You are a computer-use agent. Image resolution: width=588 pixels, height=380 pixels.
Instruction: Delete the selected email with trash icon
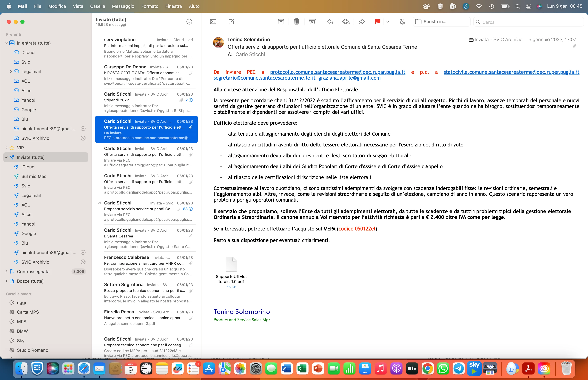tap(297, 22)
